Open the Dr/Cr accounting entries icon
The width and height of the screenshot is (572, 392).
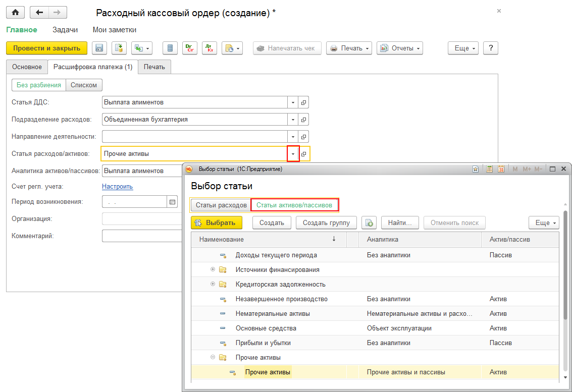[189, 48]
